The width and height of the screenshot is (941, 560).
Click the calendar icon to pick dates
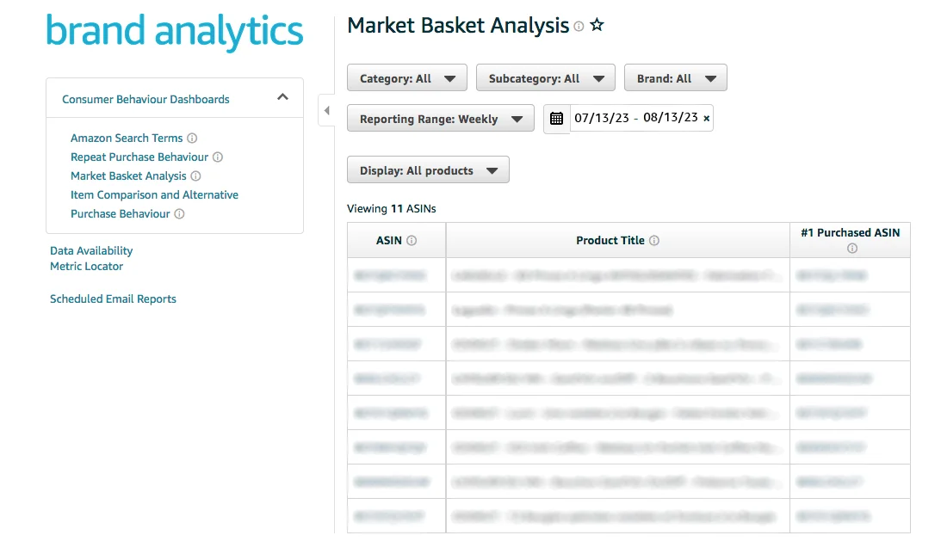point(556,119)
